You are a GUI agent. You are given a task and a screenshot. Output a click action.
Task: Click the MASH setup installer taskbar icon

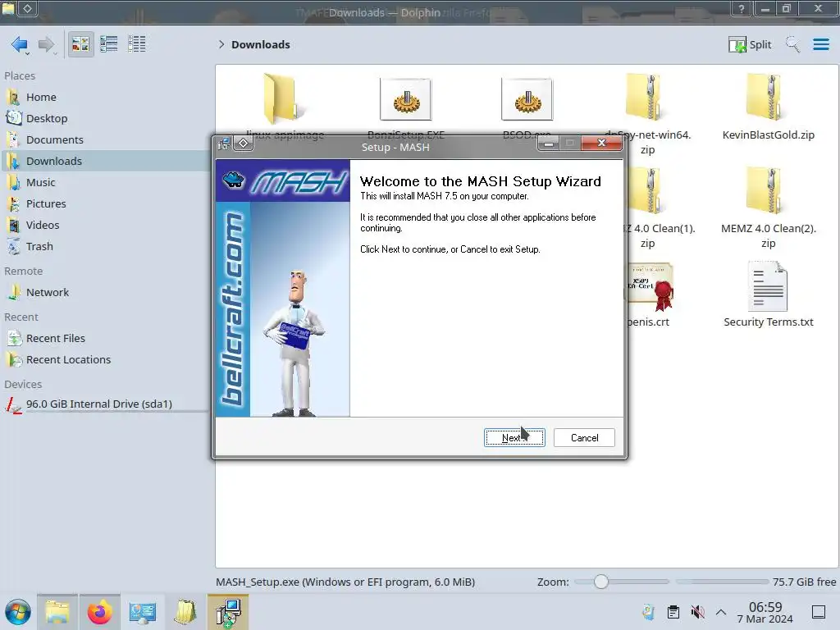pos(228,612)
